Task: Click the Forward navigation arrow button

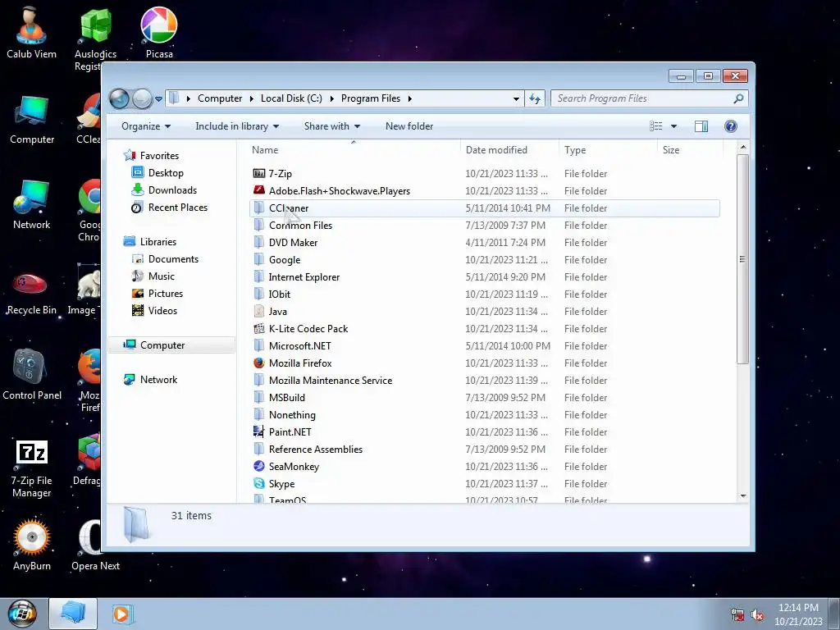Action: click(x=141, y=98)
